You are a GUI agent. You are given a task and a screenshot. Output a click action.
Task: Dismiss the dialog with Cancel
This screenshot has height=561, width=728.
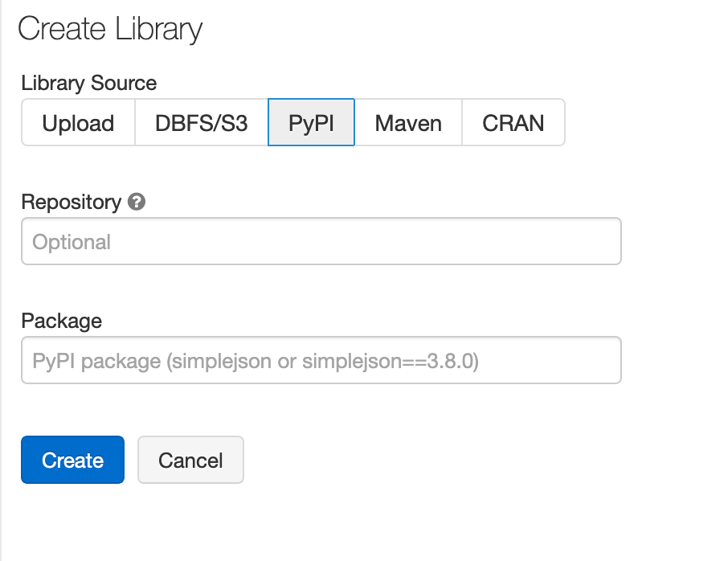click(190, 460)
